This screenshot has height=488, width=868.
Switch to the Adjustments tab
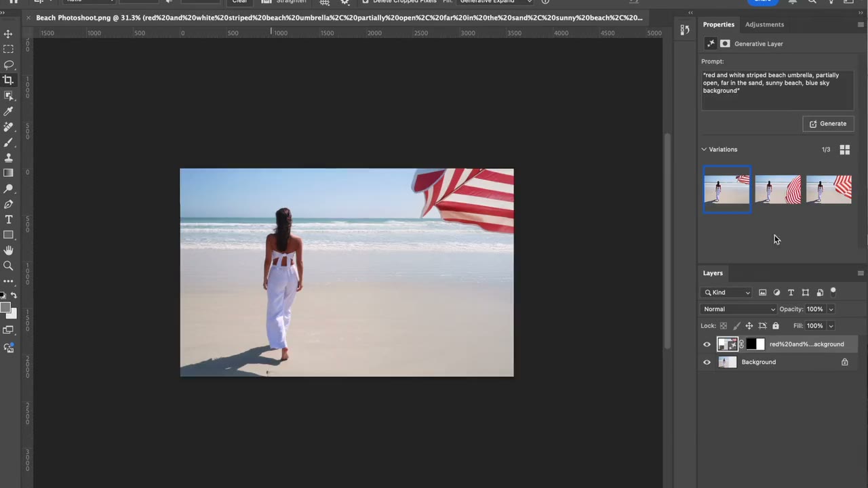(764, 24)
